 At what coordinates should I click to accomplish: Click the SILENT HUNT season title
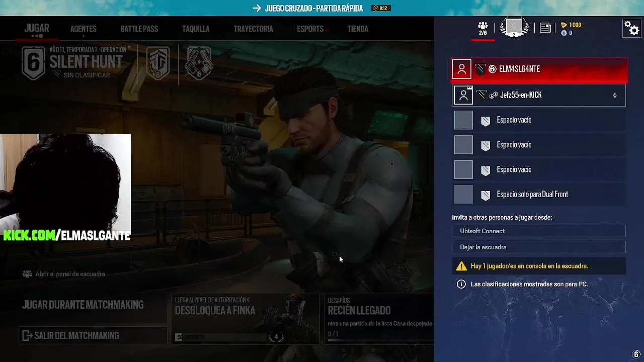[86, 62]
